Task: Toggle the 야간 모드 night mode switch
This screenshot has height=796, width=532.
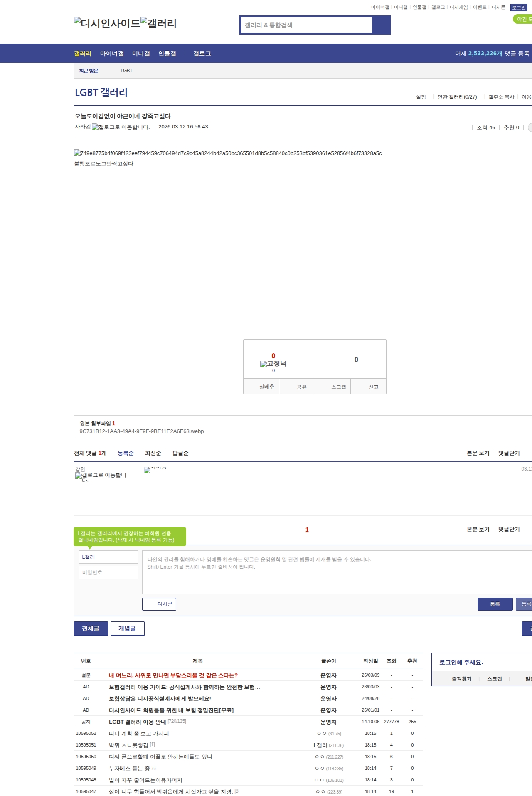Action: [523, 19]
